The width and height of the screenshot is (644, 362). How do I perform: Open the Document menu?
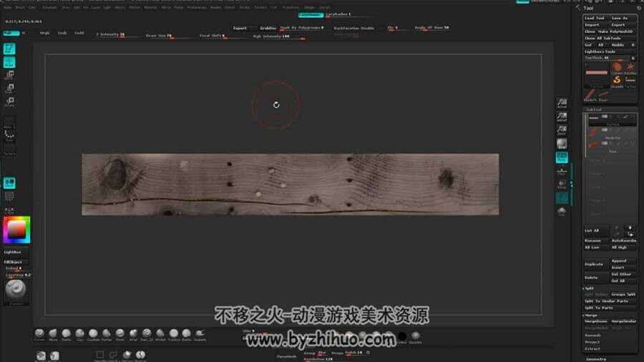(x=49, y=7)
